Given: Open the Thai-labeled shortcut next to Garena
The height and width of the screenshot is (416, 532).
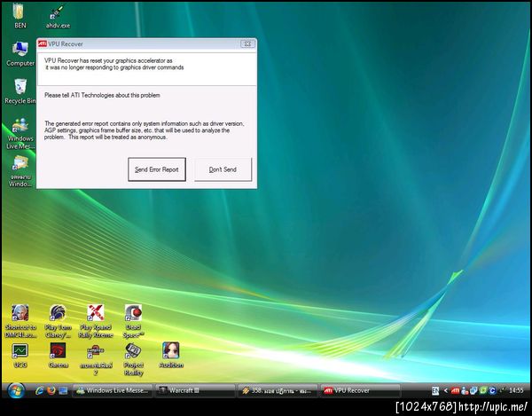Looking at the screenshot, I should 96,359.
